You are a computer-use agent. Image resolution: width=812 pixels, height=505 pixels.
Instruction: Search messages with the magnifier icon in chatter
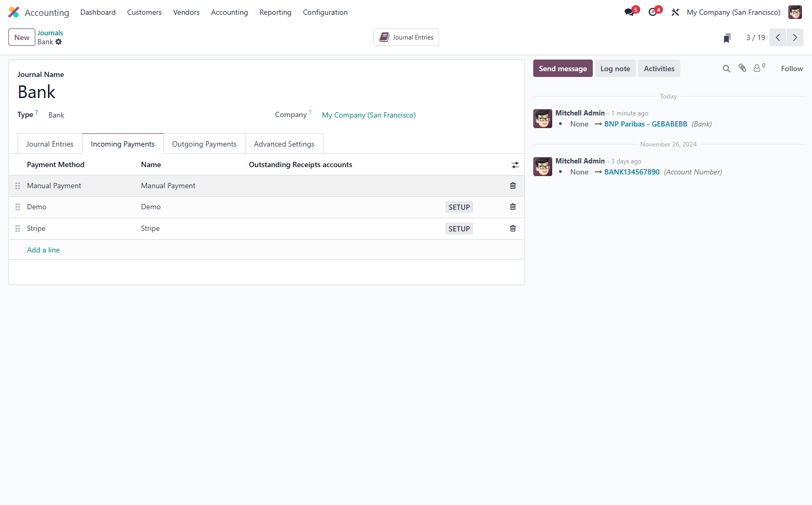(726, 69)
